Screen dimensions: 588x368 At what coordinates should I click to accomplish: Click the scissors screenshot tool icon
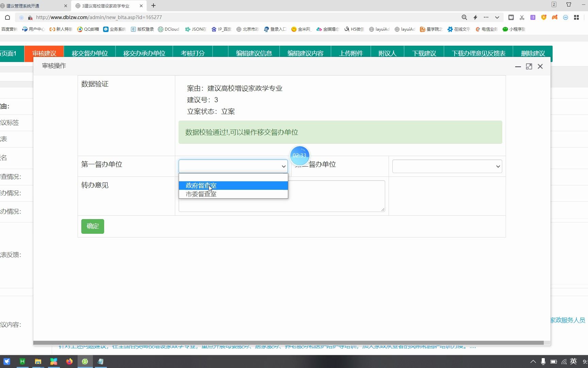click(522, 17)
